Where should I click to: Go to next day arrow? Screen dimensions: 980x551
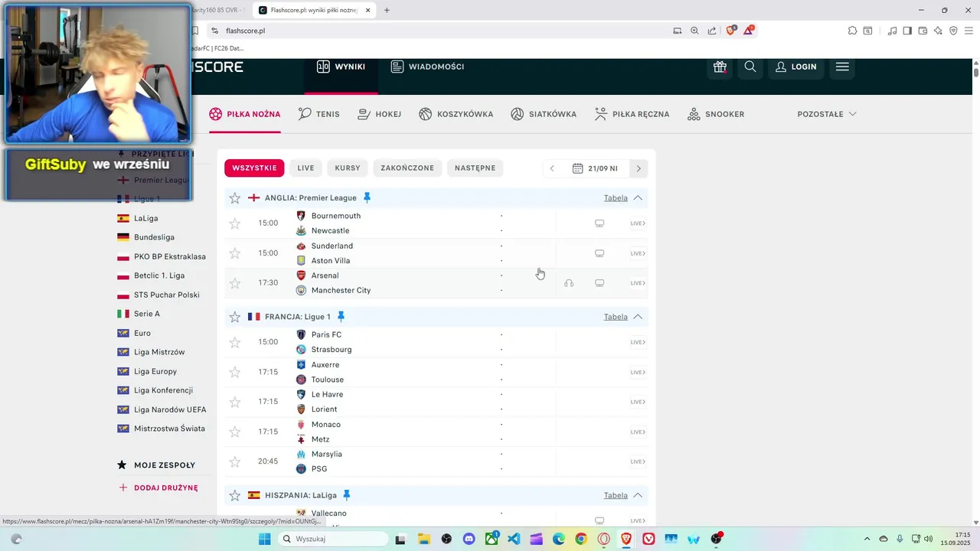639,168
